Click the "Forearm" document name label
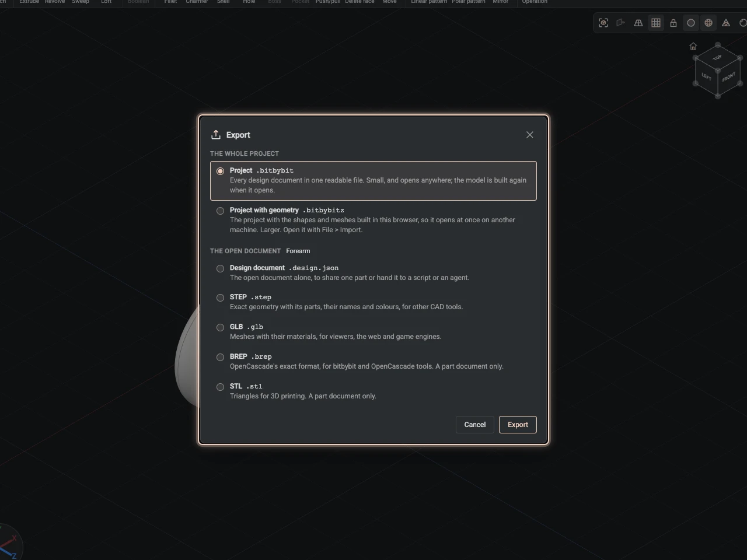Screen dimensions: 747x560 (x=298, y=251)
